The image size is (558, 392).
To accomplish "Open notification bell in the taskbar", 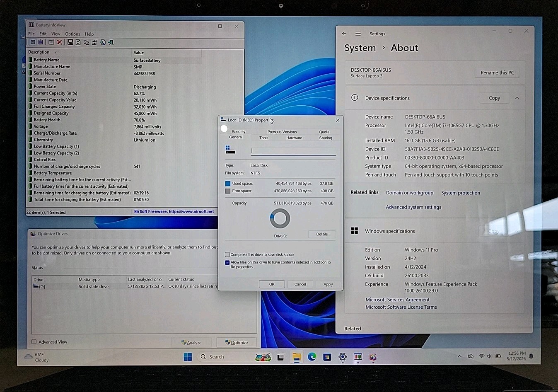I will tap(531, 356).
